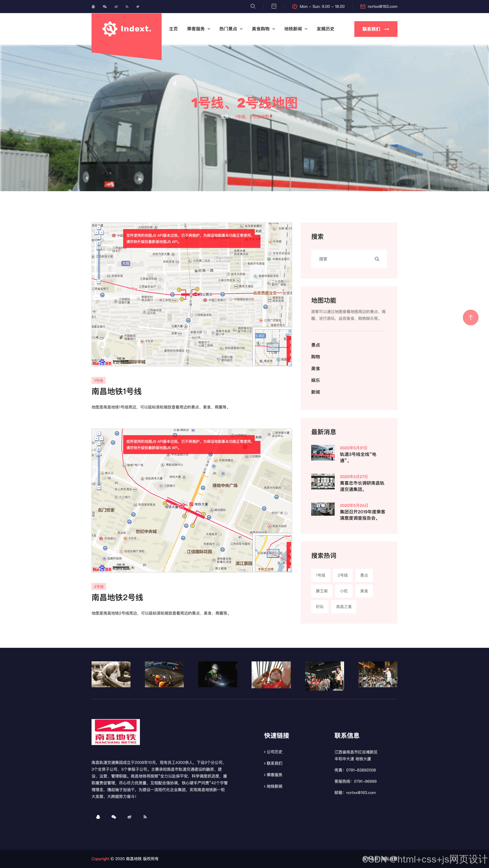This screenshot has height=868, width=489.
Task: Click the RSS icon in top bar
Action: pos(127,6)
